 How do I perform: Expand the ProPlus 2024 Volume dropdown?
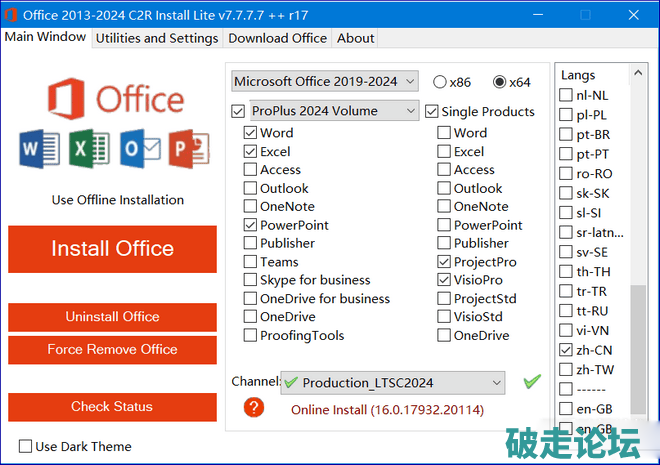(x=333, y=111)
